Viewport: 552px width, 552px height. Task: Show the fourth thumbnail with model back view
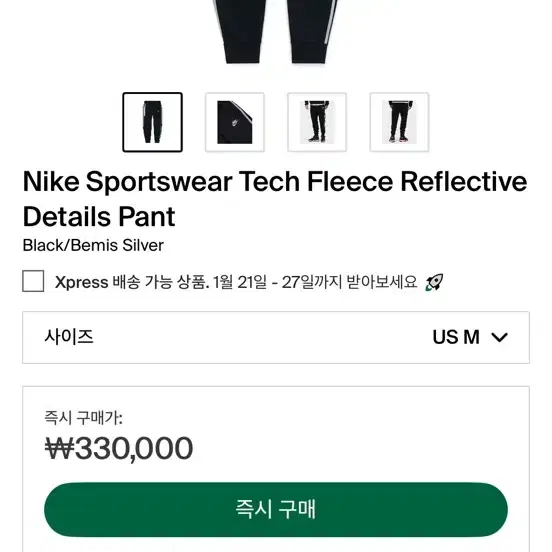point(399,122)
